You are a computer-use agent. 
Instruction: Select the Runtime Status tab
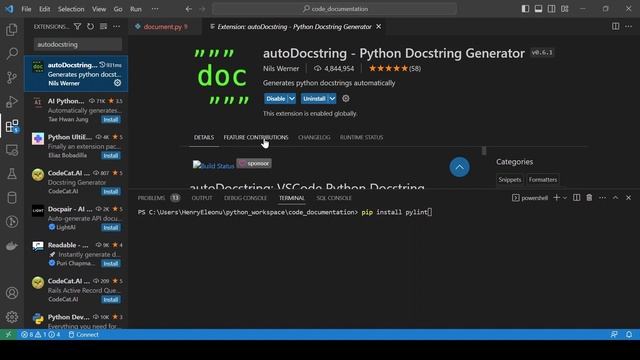[x=361, y=137]
